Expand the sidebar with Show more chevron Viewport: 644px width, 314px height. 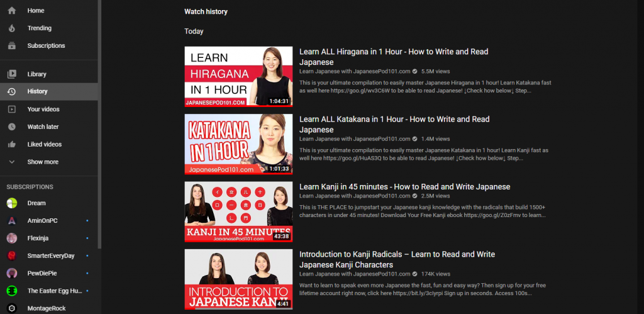[x=12, y=162]
